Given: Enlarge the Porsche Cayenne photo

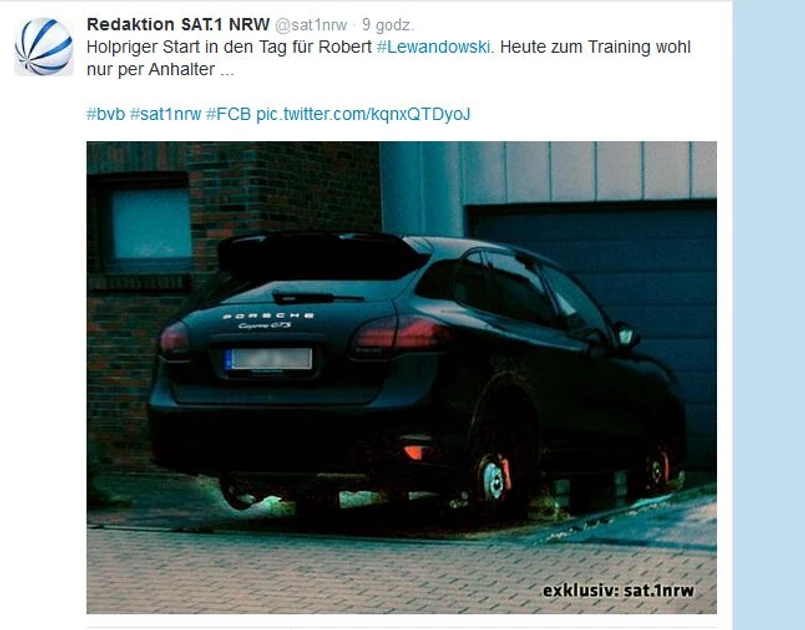Looking at the screenshot, I should click(401, 377).
